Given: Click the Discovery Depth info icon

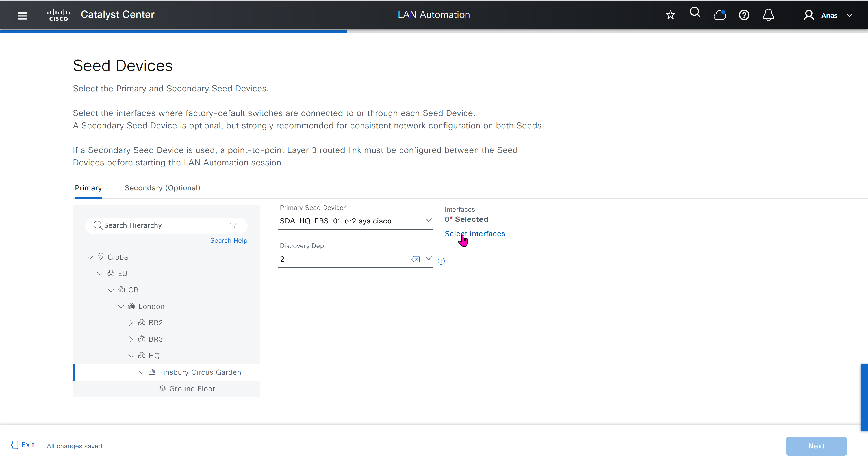Looking at the screenshot, I should [441, 261].
